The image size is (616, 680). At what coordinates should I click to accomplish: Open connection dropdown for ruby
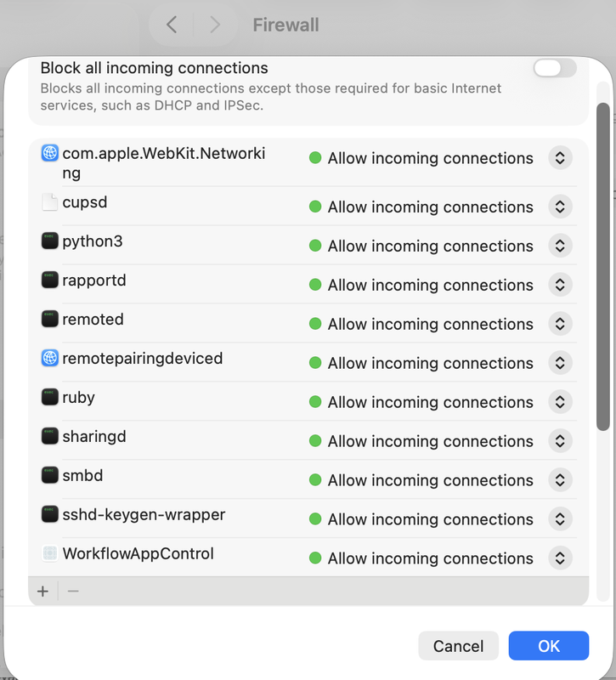(x=560, y=401)
